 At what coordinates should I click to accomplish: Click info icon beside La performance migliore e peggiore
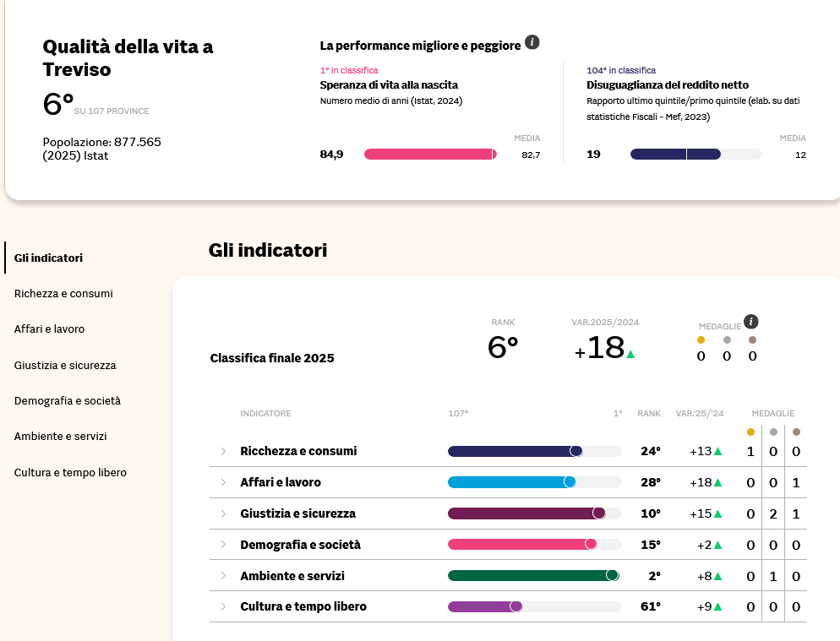tap(532, 42)
